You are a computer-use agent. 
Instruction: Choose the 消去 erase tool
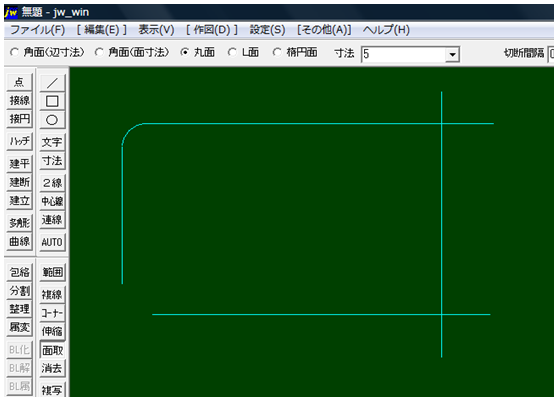52,368
